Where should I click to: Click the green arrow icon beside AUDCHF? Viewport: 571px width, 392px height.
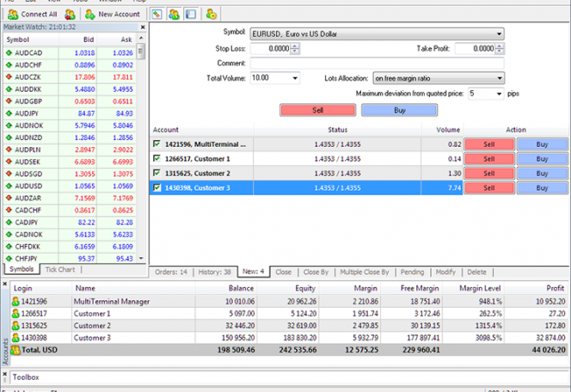pyautogui.click(x=9, y=64)
